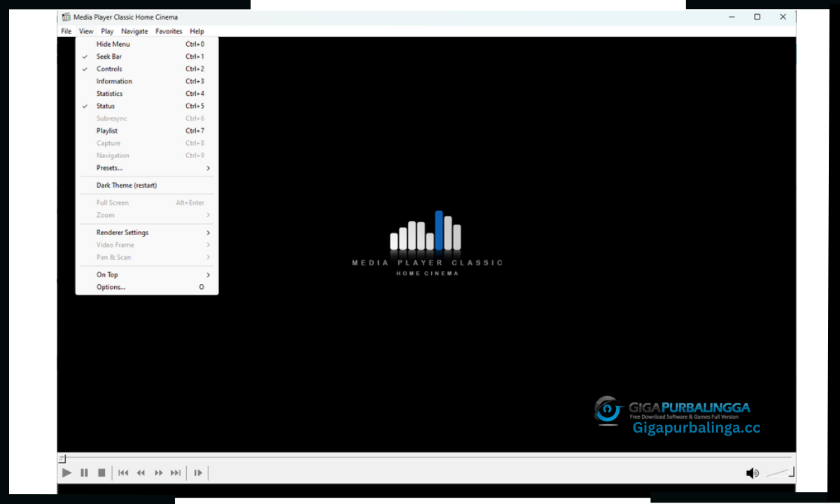840x504 pixels.
Task: Toggle the Seek Bar checked item
Action: click(147, 57)
